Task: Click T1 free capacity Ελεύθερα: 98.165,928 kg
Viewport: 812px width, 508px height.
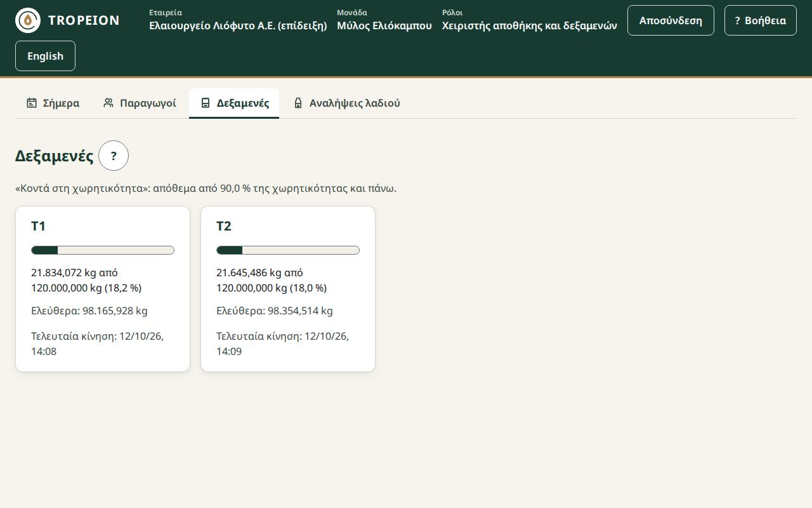Action: tap(89, 311)
